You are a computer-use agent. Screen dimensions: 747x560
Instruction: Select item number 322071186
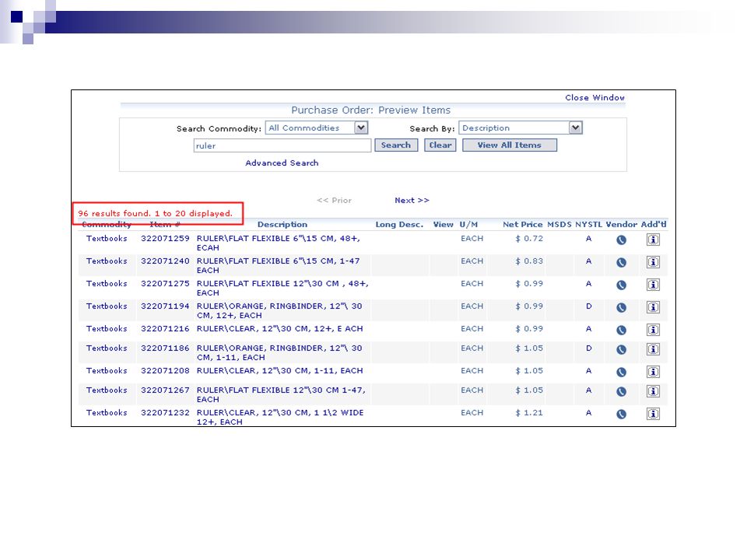(165, 348)
